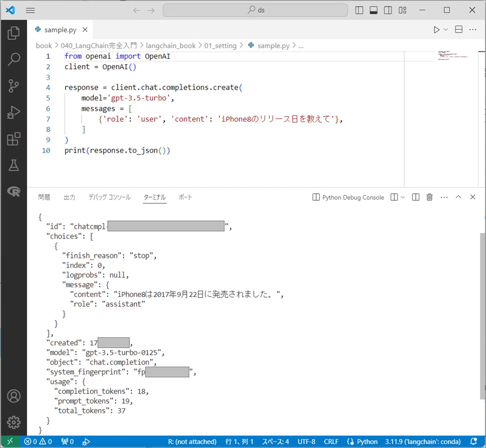Change indentation via スペース: 4
Screen dimensions: 486x448
(x=275, y=442)
